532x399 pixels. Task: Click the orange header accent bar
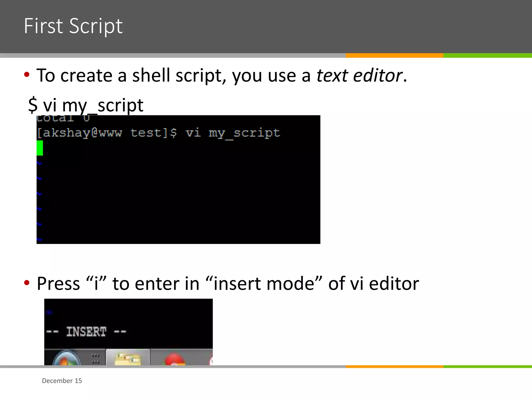[x=394, y=55]
